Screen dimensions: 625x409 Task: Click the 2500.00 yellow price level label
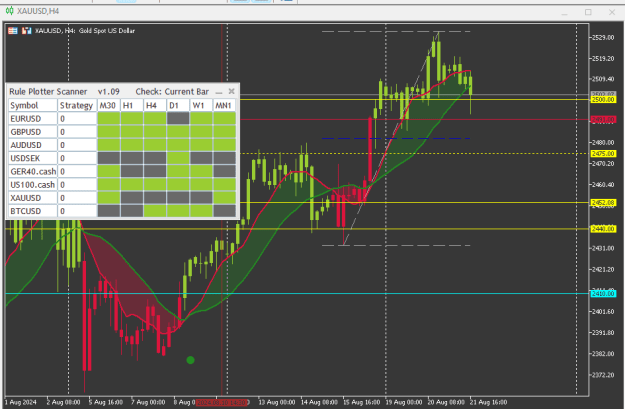[603, 100]
